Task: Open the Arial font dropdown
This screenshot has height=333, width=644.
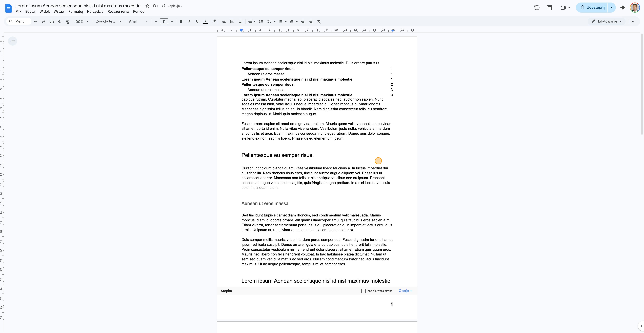Action: coord(138,22)
